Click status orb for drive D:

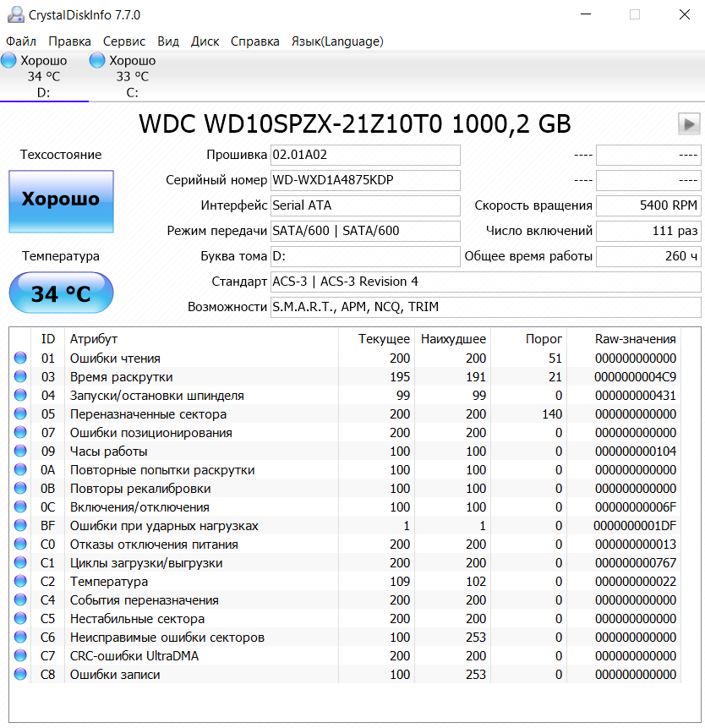click(9, 61)
